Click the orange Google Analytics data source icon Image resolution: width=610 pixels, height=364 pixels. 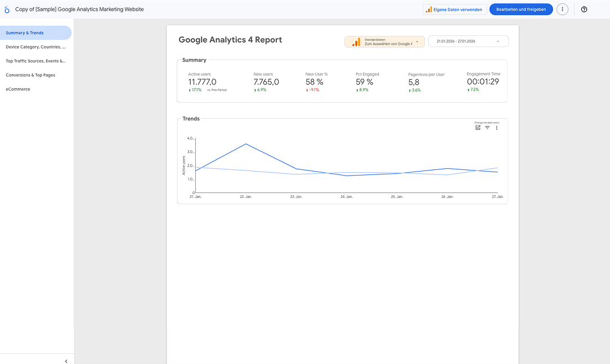coord(356,42)
